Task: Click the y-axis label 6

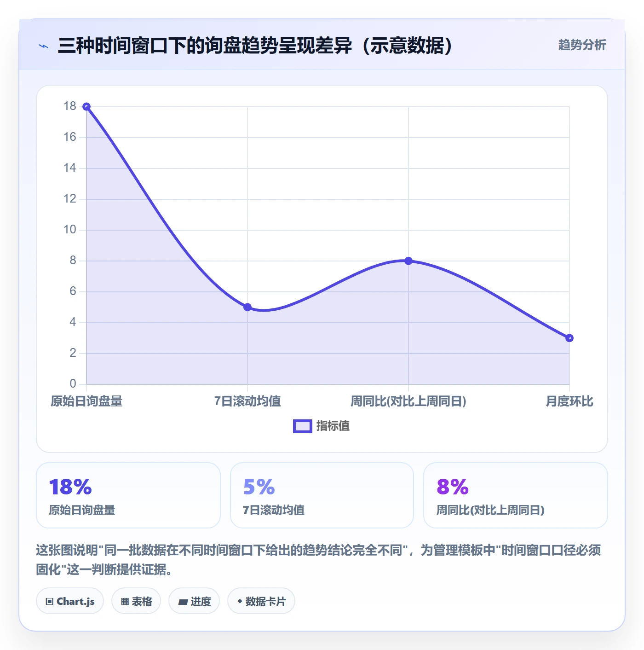Action: (73, 291)
